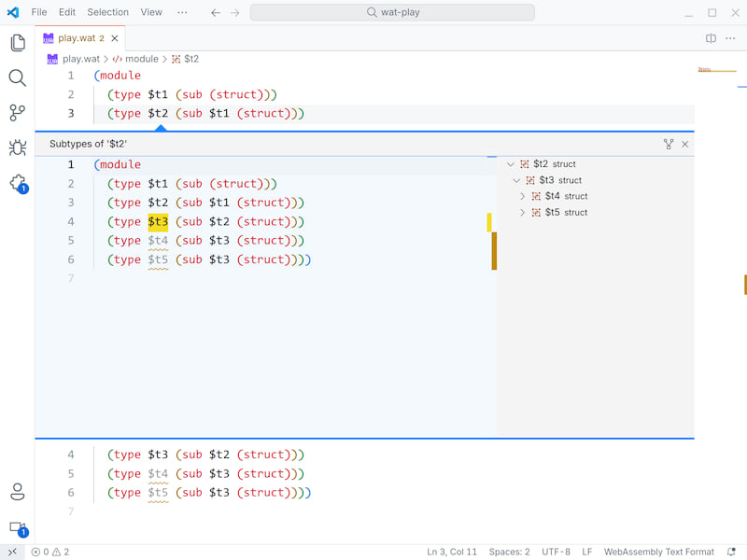Collapse the $t3 struct tree node
The height and width of the screenshot is (560, 747).
[x=516, y=180]
